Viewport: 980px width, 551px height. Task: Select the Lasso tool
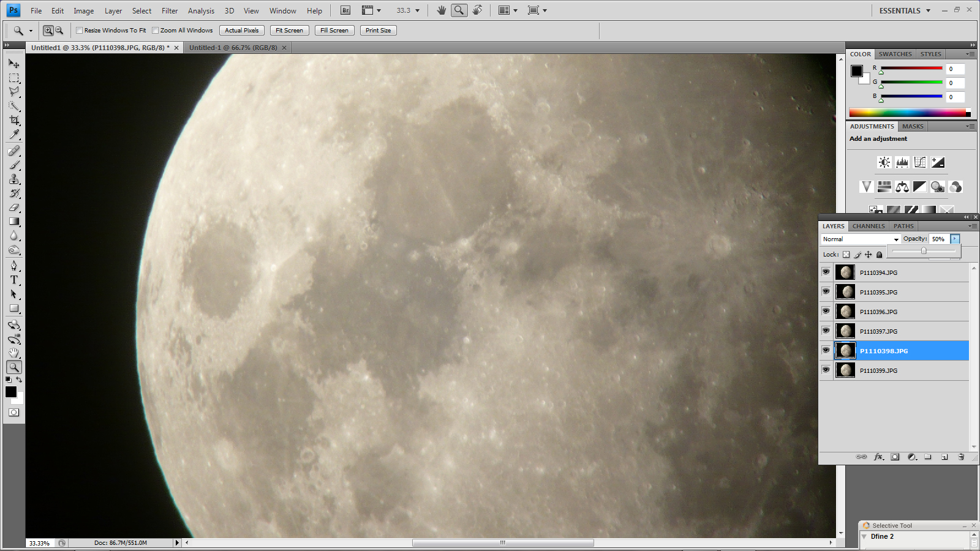coord(14,92)
